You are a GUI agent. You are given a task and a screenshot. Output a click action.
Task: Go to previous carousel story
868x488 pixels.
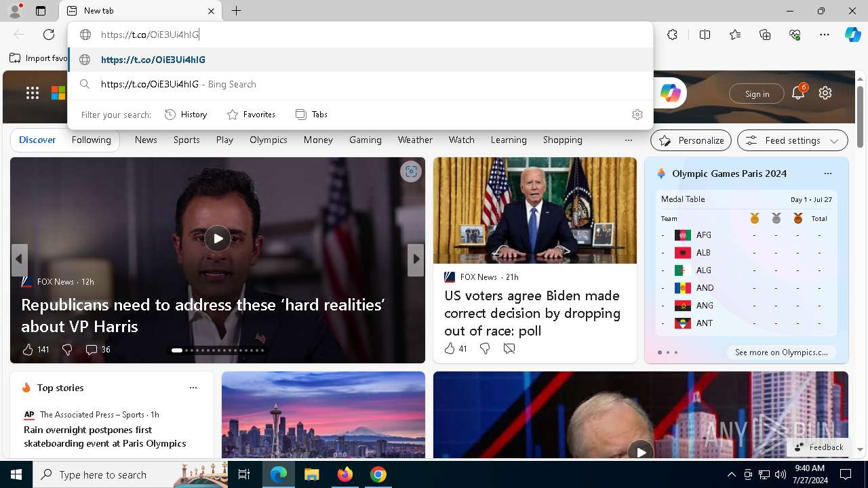click(x=19, y=259)
